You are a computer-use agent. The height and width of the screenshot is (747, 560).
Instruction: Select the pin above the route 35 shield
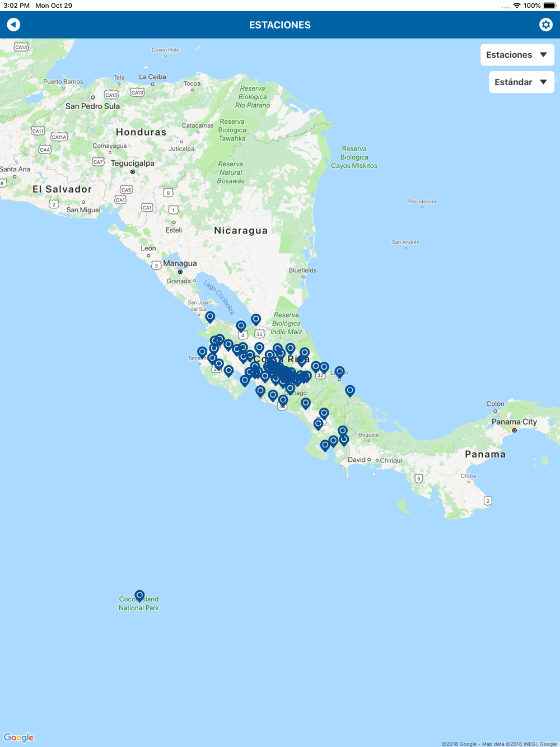click(256, 319)
